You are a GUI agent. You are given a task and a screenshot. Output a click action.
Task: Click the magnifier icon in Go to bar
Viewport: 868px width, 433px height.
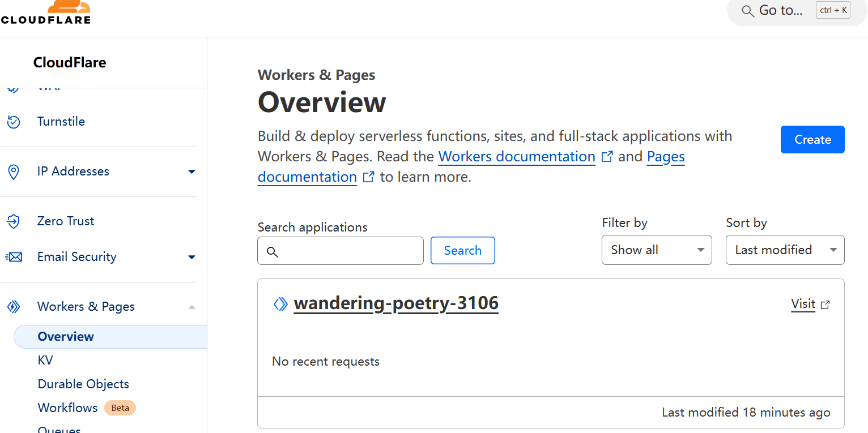(748, 11)
